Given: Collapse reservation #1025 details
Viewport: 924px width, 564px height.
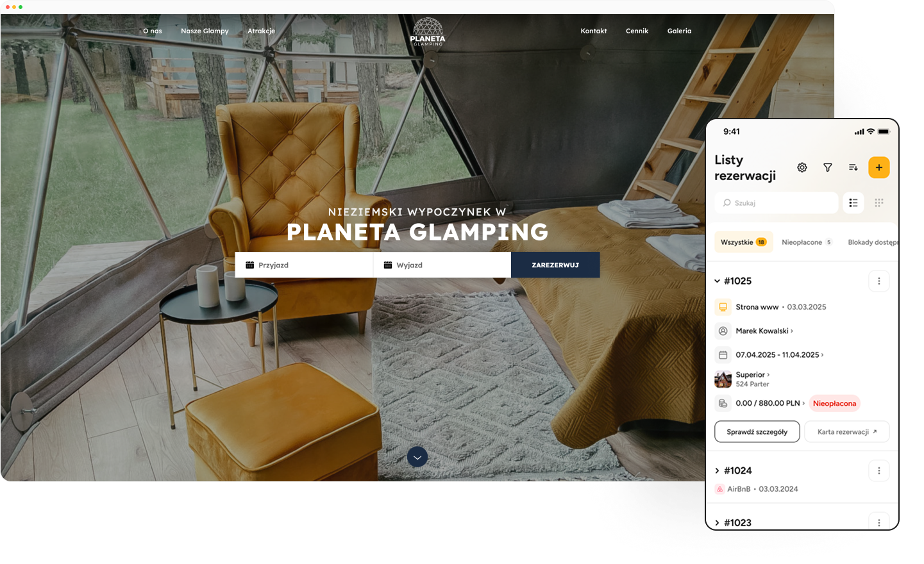Looking at the screenshot, I should 718,281.
